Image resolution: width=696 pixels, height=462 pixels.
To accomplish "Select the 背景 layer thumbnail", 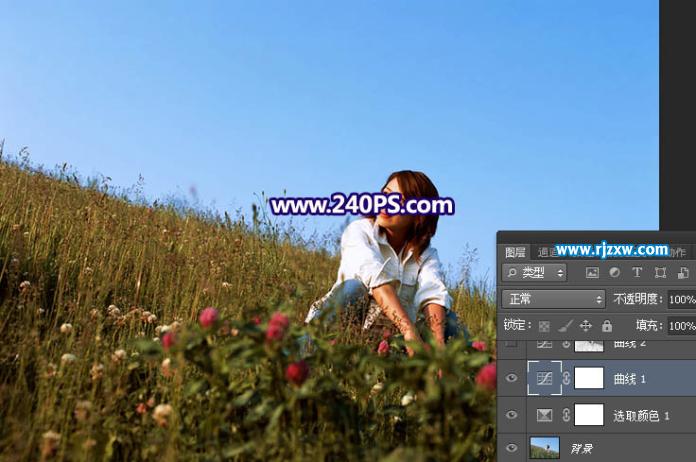I will tap(545, 448).
